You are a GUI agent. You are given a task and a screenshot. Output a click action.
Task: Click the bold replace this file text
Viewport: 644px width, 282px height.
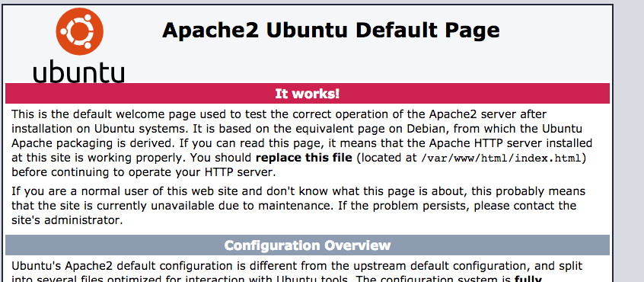pos(304,158)
